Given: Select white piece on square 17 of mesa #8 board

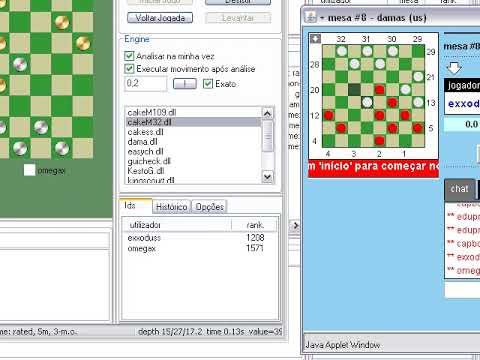Looking at the screenshot, I should tap(405, 89).
